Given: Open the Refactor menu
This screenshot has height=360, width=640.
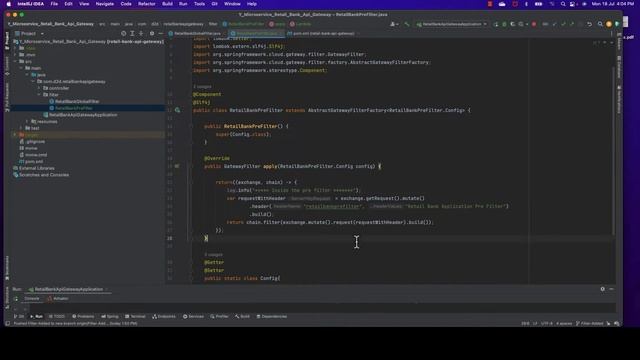Looking at the screenshot, I should pyautogui.click(x=147, y=4).
